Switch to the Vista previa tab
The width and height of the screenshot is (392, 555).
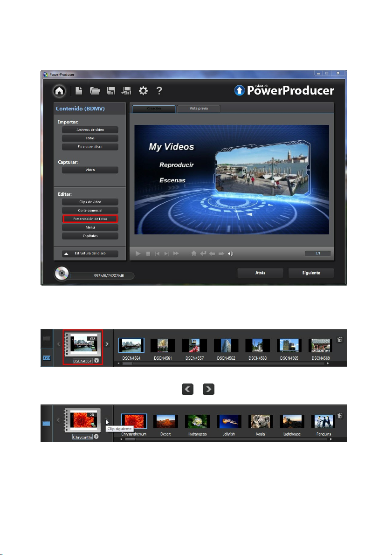click(199, 108)
